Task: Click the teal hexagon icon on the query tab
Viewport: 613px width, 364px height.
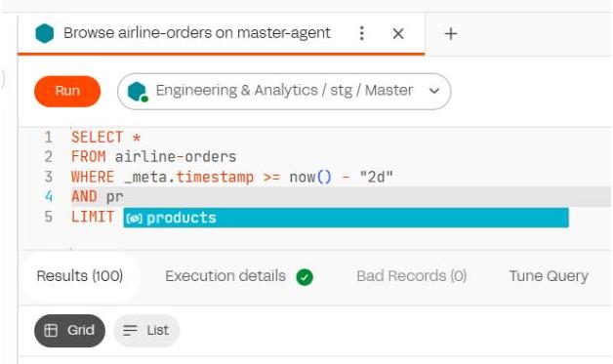Action: [x=45, y=33]
